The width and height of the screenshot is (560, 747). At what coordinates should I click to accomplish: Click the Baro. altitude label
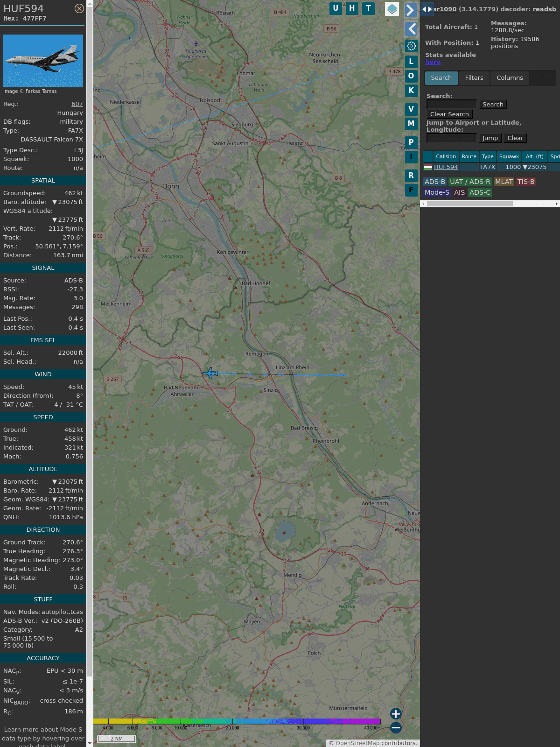coord(25,202)
